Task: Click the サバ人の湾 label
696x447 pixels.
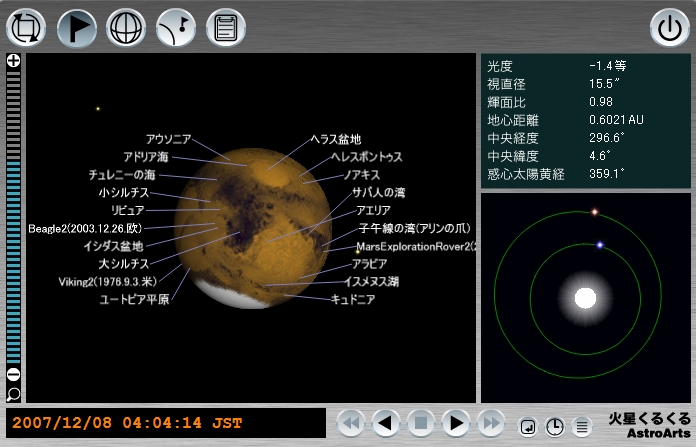Action: click(x=379, y=193)
